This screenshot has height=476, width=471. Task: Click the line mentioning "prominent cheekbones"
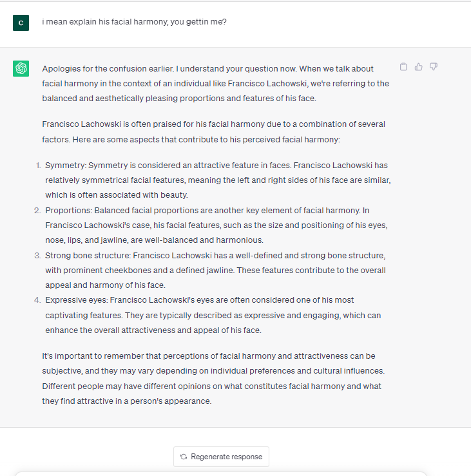(215, 271)
